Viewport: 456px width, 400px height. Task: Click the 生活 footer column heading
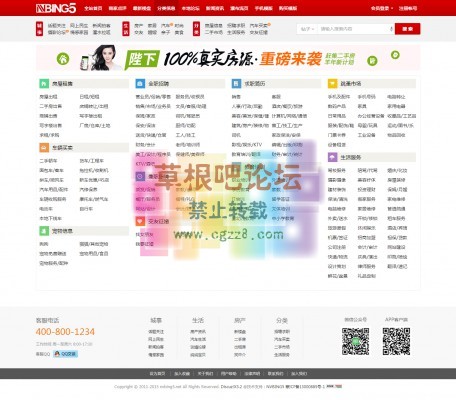pos(198,320)
